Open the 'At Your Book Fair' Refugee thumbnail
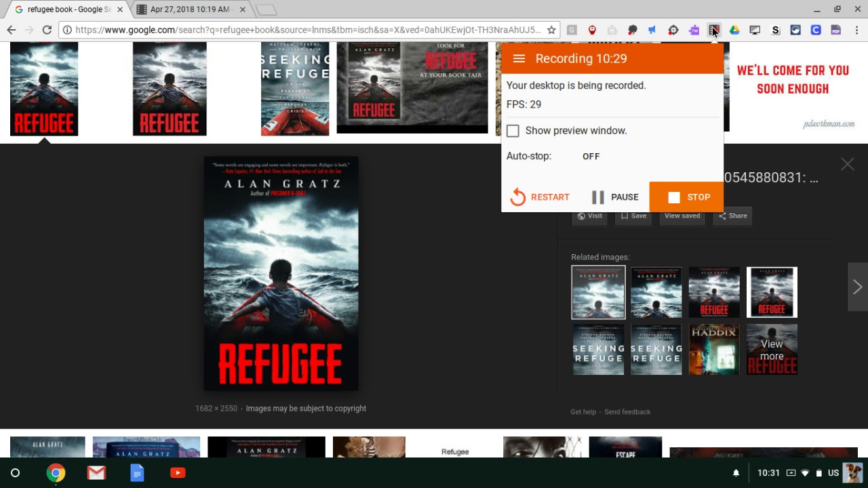 click(412, 87)
